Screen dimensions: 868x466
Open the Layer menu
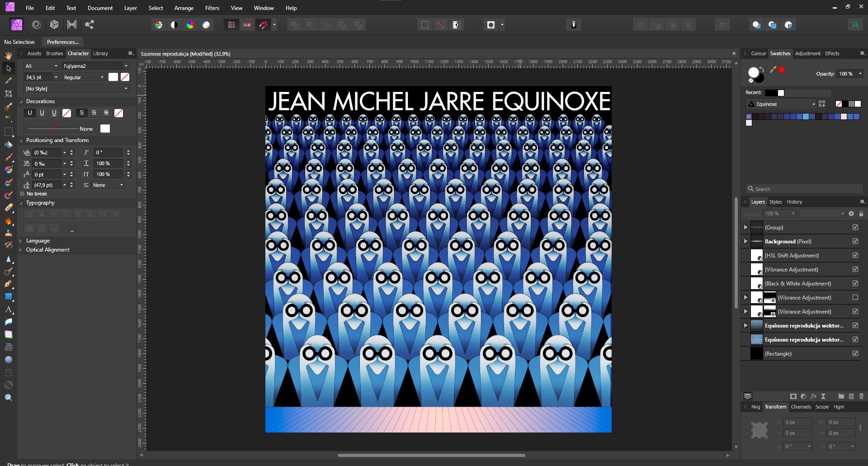[131, 8]
